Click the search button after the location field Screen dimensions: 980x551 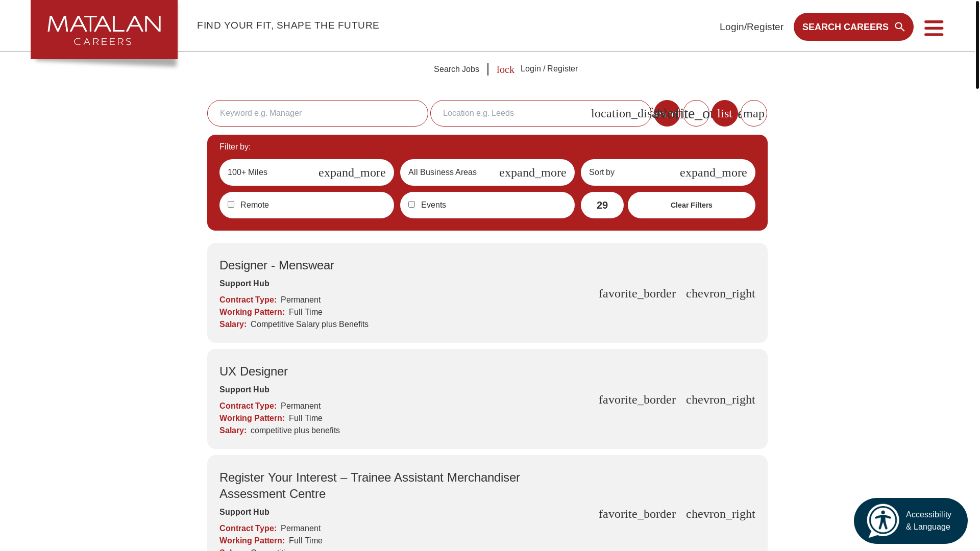pos(667,113)
